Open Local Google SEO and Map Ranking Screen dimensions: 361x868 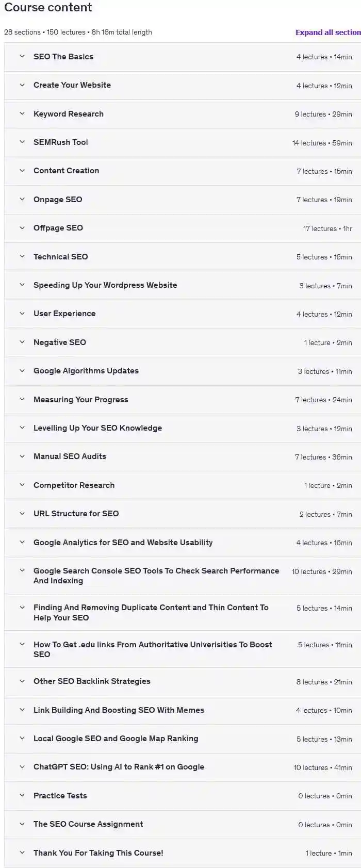116,739
